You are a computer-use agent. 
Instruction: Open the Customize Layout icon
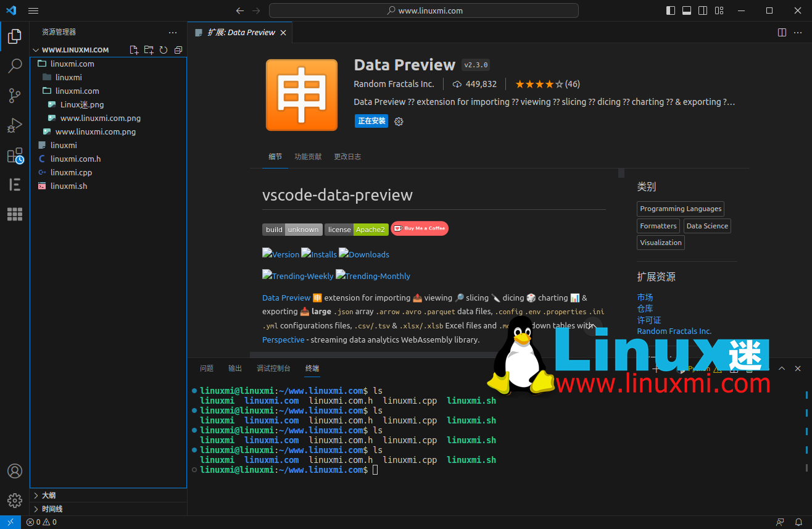[719, 10]
